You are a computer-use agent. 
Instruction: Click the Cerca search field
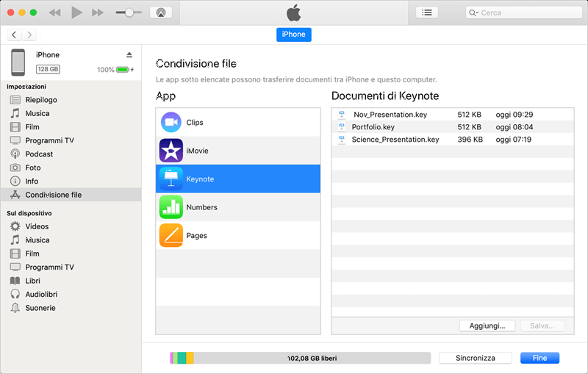[x=523, y=12]
